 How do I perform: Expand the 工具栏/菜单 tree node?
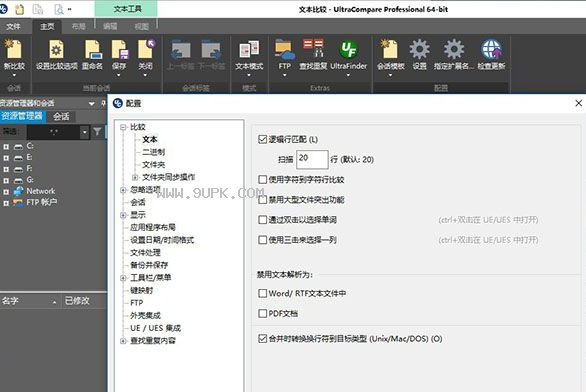point(123,278)
